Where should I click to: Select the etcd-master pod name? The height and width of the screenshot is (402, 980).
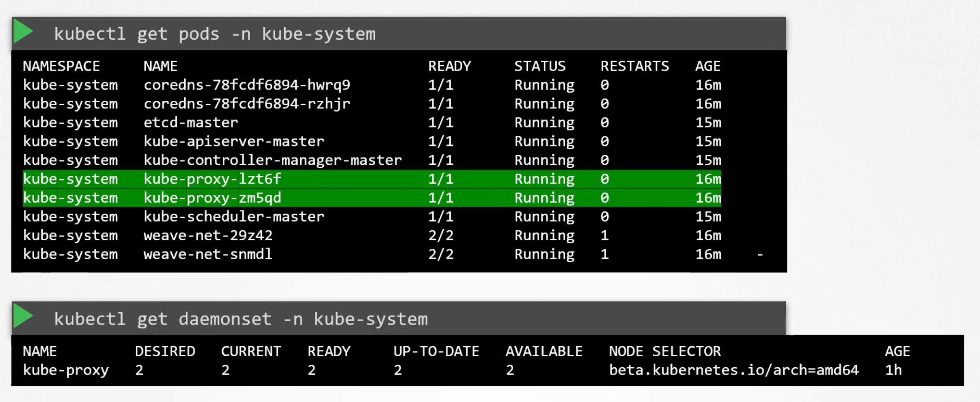pyautogui.click(x=191, y=122)
